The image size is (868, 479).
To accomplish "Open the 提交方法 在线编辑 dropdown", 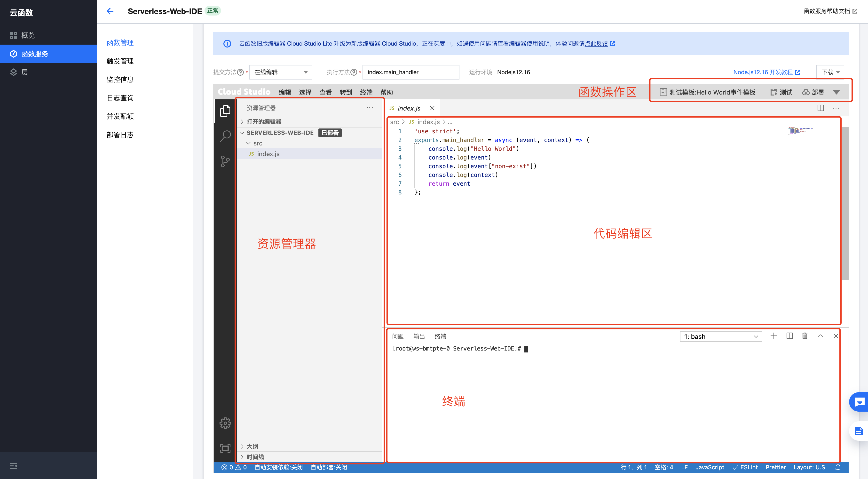I will pos(280,72).
